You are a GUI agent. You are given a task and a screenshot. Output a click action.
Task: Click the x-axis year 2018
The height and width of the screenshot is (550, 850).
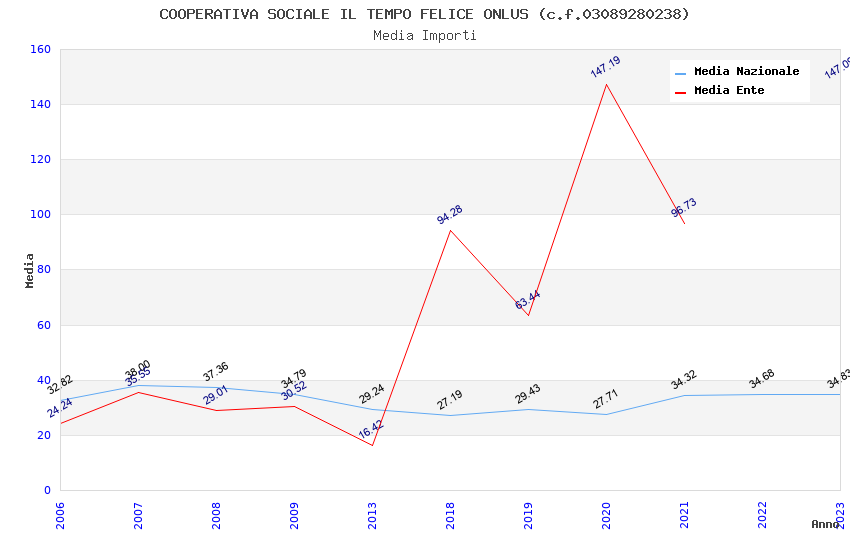[450, 516]
